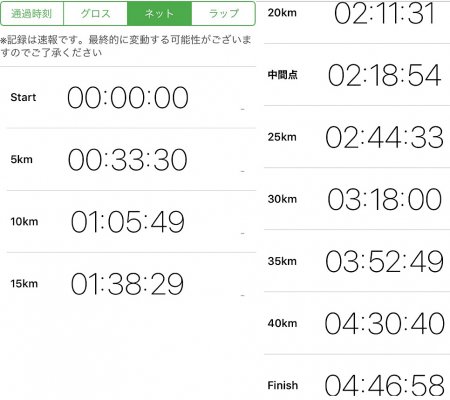Click the 中間点 row label
The height and width of the screenshot is (400, 450).
coord(282,75)
